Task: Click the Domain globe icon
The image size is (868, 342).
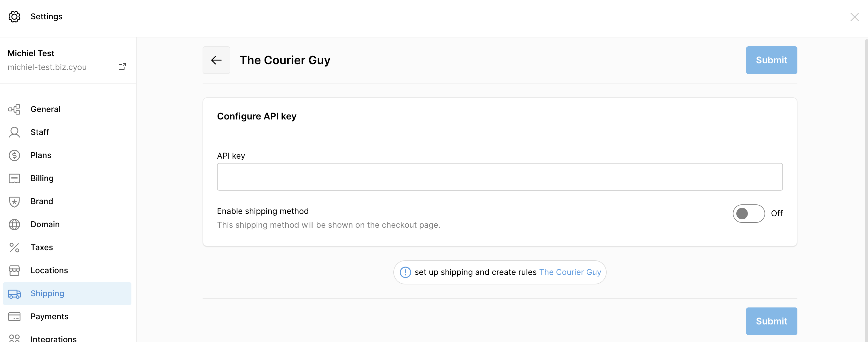Action: click(14, 225)
